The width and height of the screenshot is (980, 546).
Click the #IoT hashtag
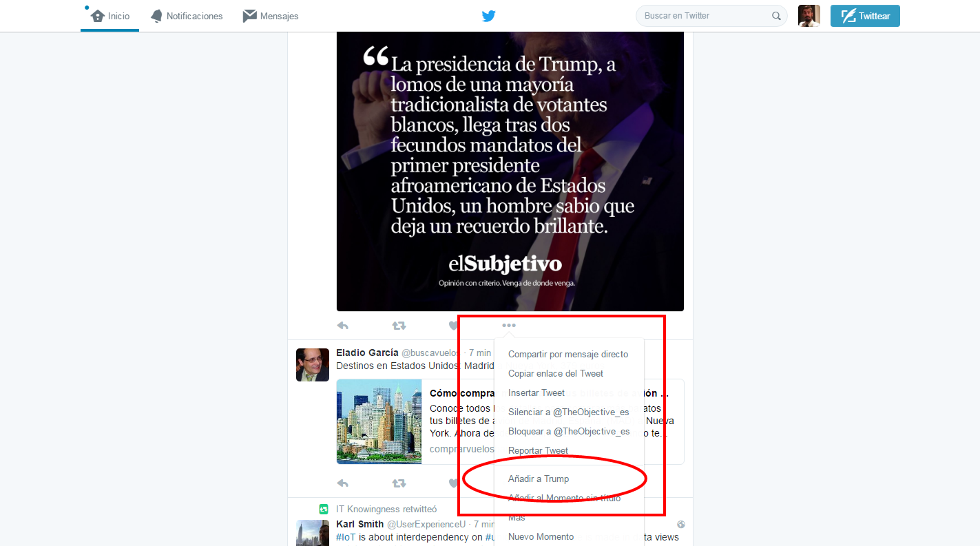coord(346,537)
